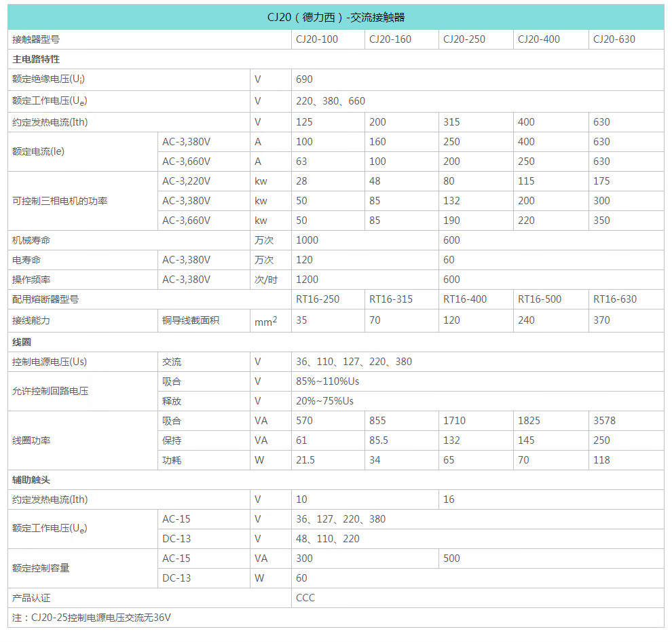Select the '额定控制容量' row label
672x642 pixels.
(41, 568)
